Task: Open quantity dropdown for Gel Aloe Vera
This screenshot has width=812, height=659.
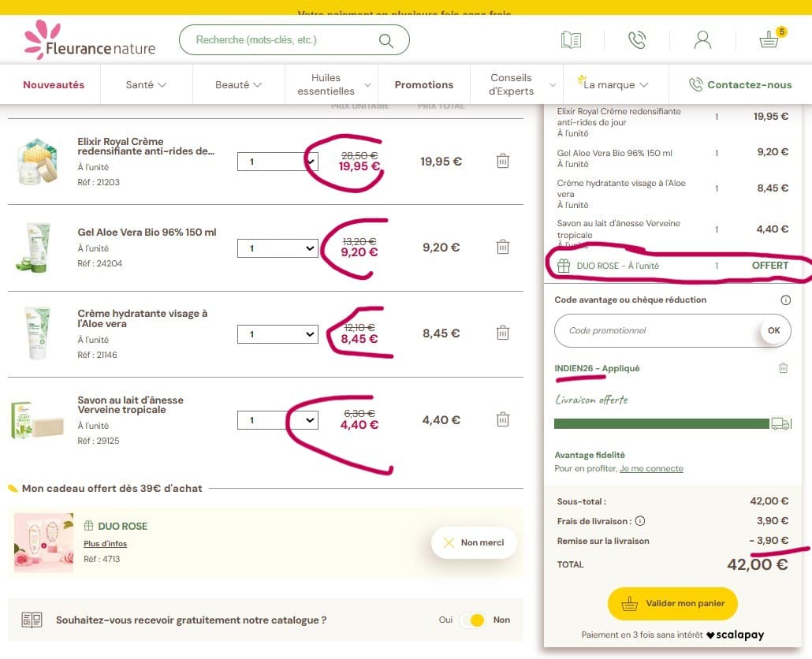Action: point(277,248)
